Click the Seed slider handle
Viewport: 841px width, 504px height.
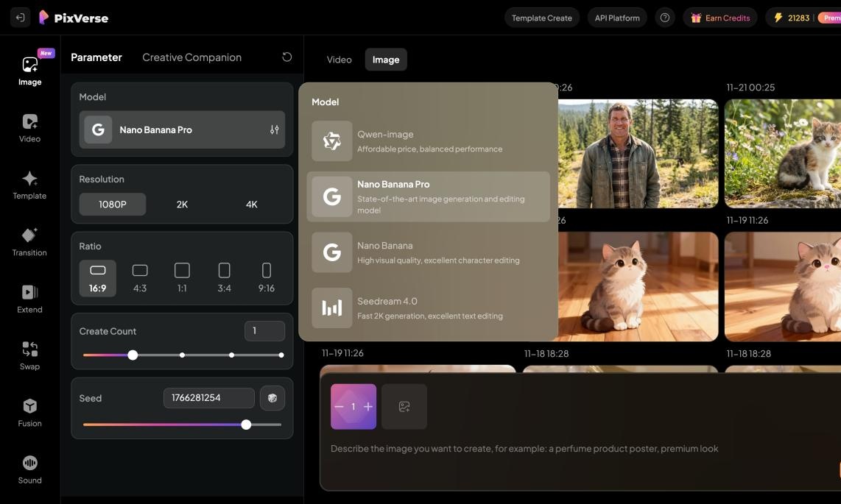point(246,425)
